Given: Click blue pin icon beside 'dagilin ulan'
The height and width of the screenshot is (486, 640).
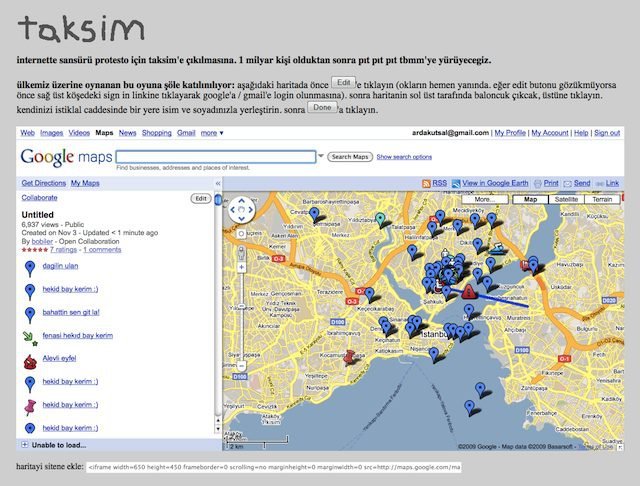Looking at the screenshot, I should (x=30, y=269).
